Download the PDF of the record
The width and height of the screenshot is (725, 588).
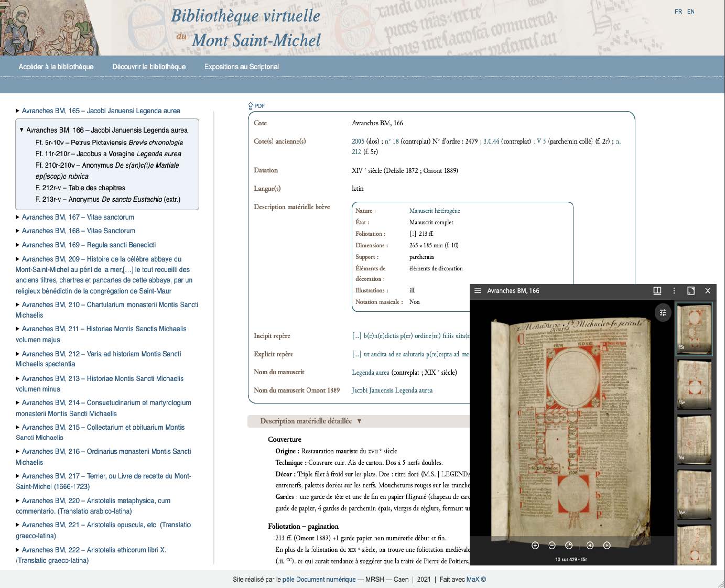[257, 106]
